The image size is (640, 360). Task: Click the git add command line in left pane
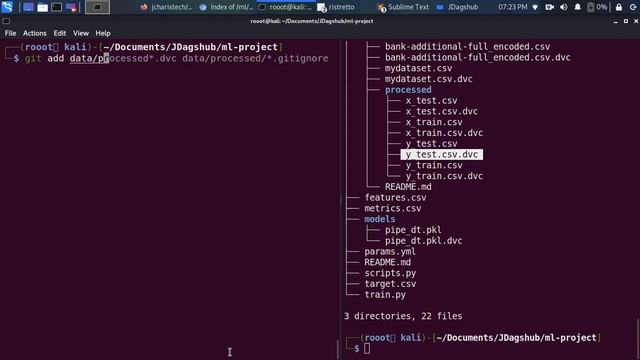176,58
